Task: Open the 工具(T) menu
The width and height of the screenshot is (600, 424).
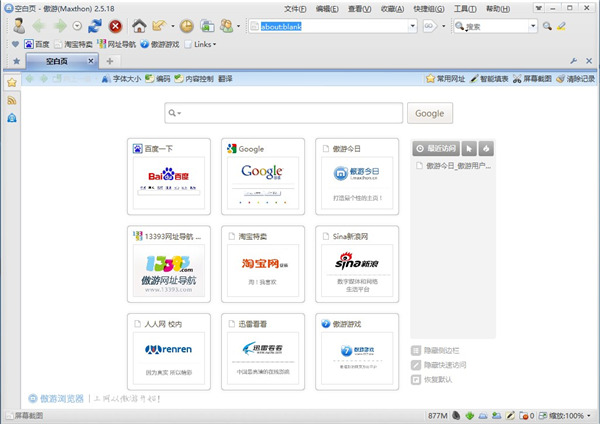Action: pos(465,9)
